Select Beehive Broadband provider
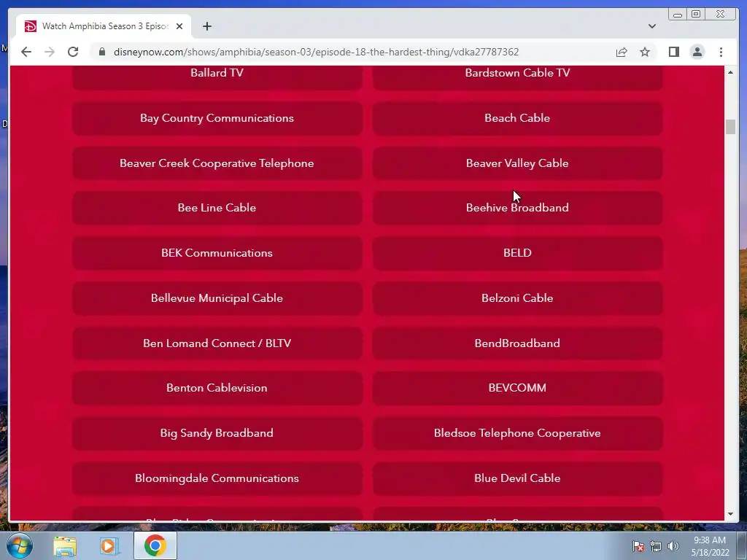The image size is (747, 560). pos(517,208)
